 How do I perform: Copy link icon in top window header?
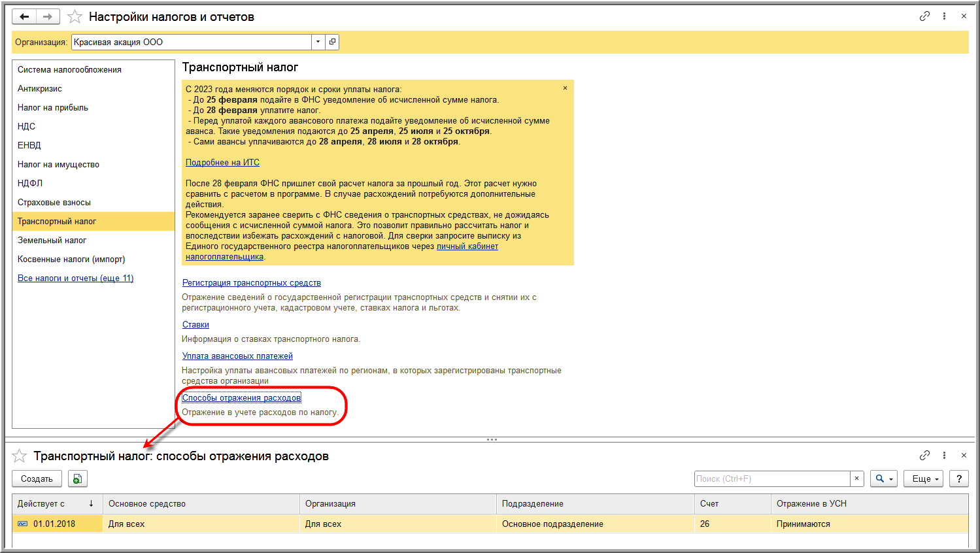pyautogui.click(x=924, y=16)
